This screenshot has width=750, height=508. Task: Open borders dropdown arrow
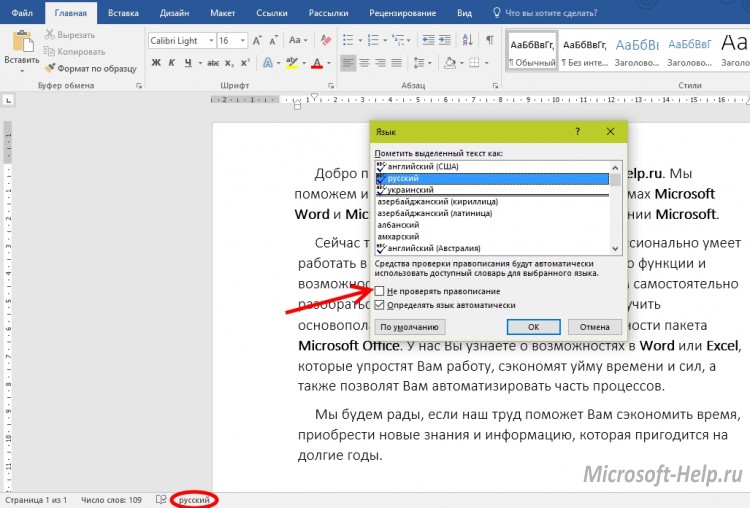point(486,63)
